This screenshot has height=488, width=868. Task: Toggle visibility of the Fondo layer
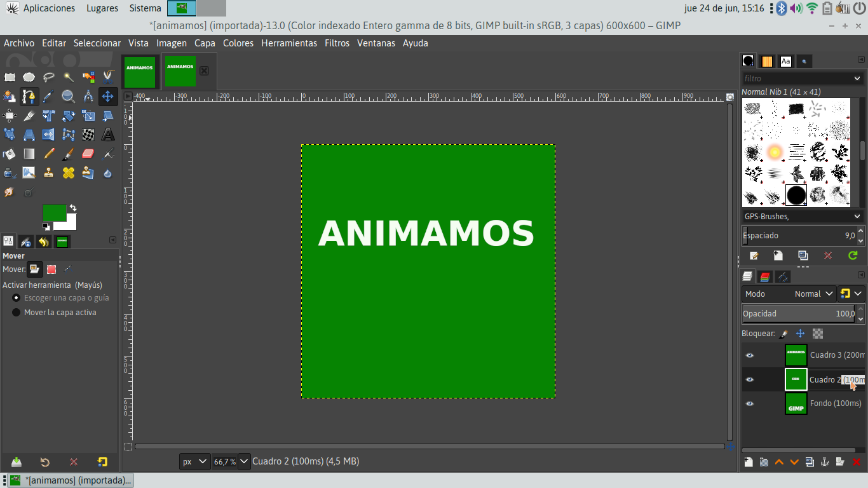click(x=750, y=403)
